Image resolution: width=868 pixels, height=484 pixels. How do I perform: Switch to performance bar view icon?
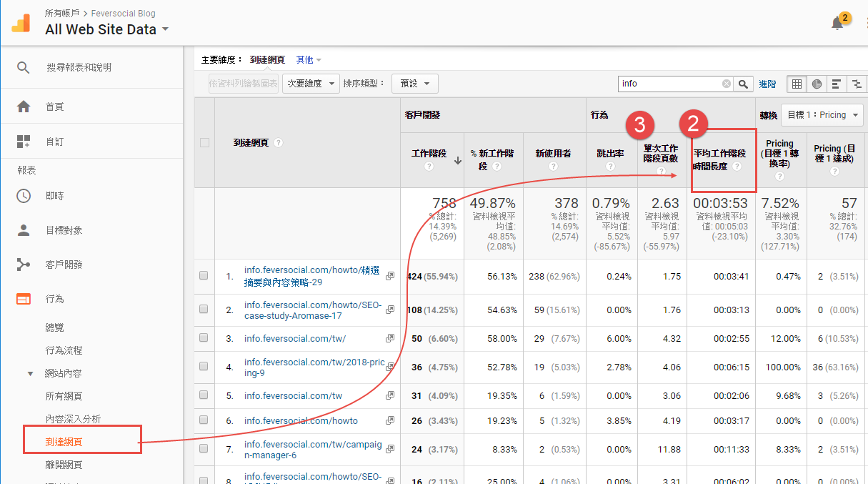pyautogui.click(x=836, y=84)
